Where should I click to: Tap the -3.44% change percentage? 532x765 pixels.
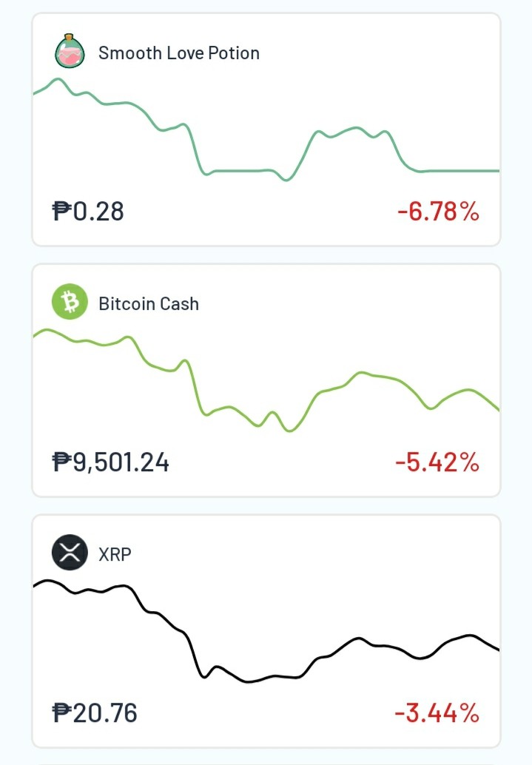(x=437, y=712)
